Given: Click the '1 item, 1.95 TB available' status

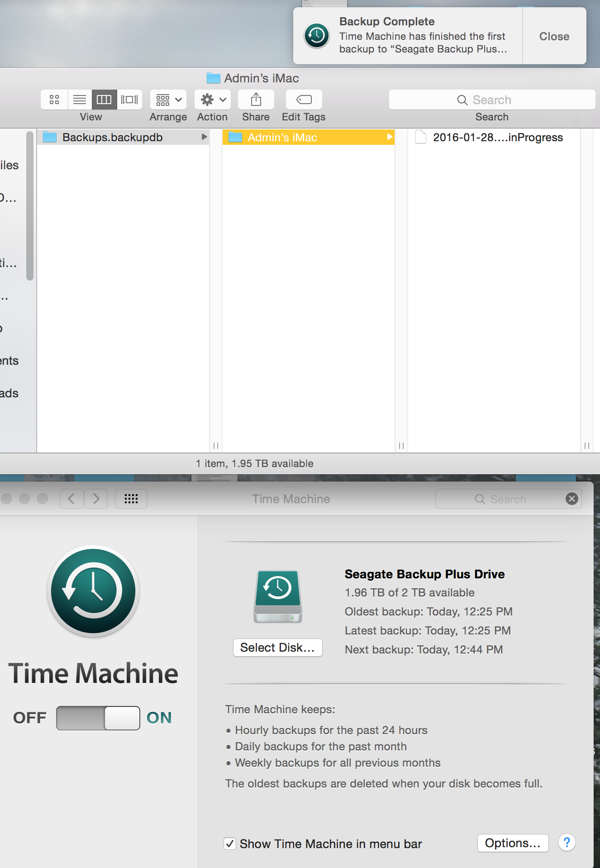Looking at the screenshot, I should pos(255,463).
